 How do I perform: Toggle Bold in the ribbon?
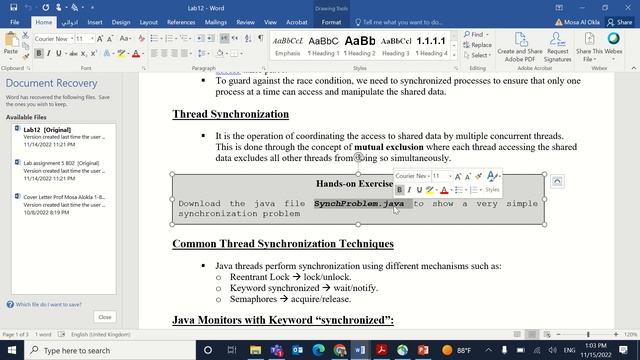(39, 53)
